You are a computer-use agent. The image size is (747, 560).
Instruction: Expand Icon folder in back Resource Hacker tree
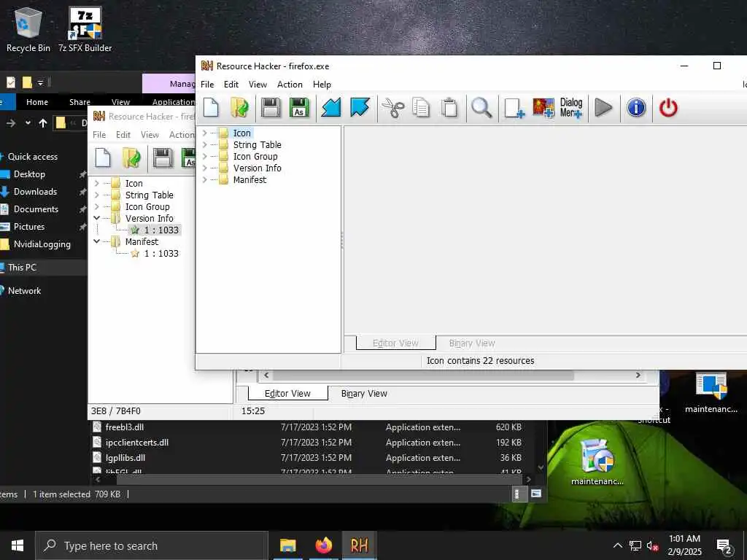tap(97, 183)
